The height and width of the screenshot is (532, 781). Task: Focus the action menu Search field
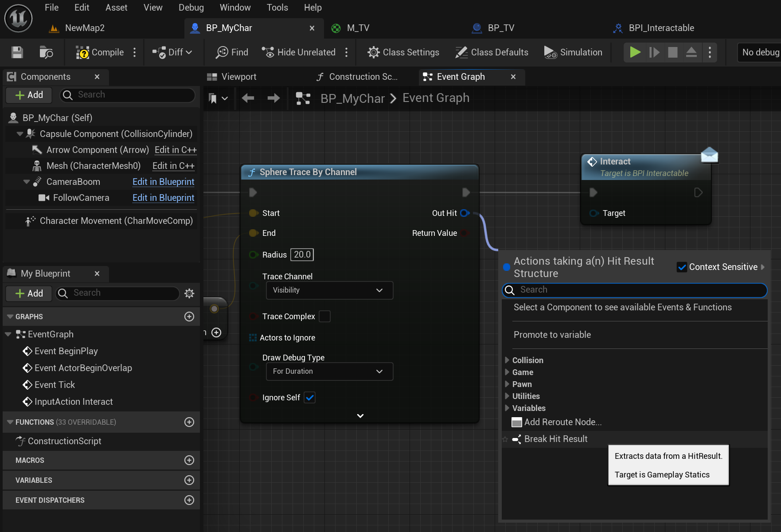coord(634,290)
